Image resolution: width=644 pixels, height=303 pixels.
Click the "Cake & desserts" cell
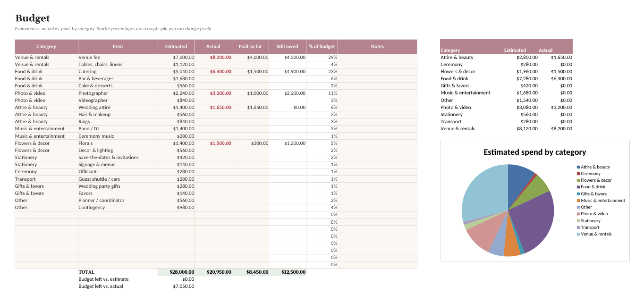click(118, 86)
